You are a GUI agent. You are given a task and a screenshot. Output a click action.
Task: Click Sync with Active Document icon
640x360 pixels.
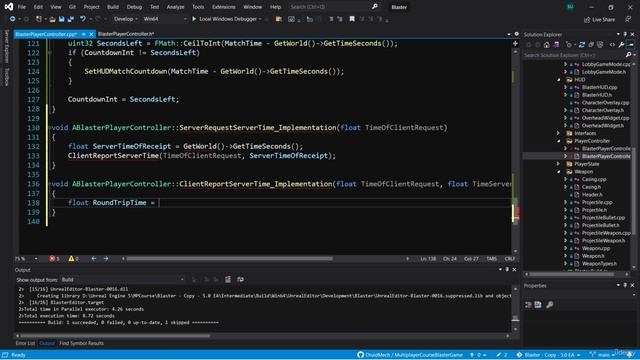[582, 45]
